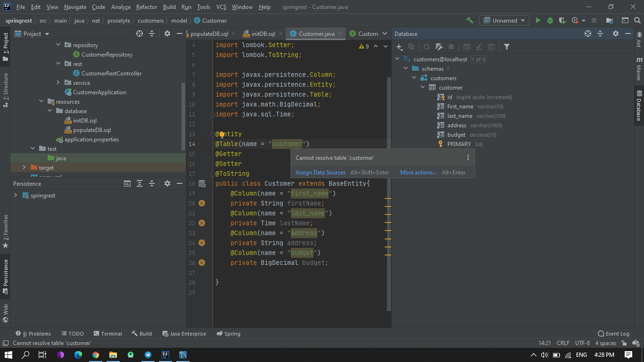Switch to the initDB.sql editor tab

263,33
